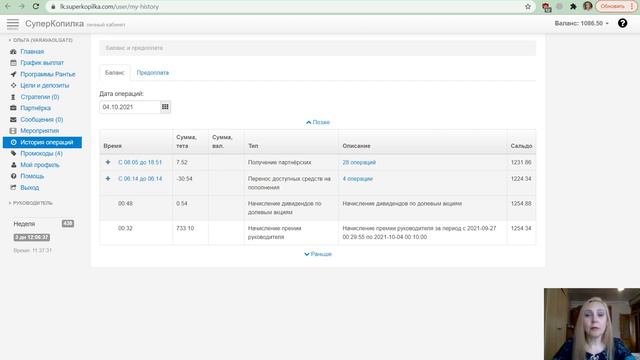Image resolution: width=640 pixels, height=360 pixels.
Task: Go back with browser arrow
Action: click(8, 7)
